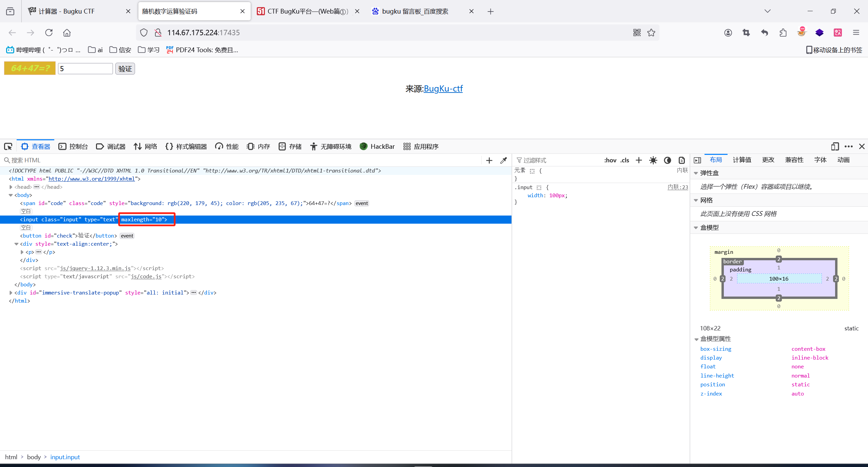The height and width of the screenshot is (467, 868).
Task: Open the js/code.js script link
Action: (x=146, y=277)
